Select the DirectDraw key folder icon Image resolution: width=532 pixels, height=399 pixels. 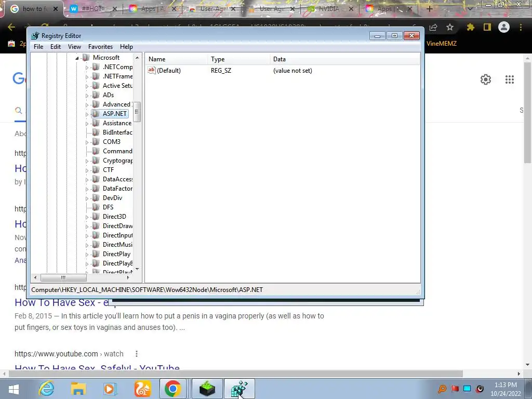coord(96,225)
